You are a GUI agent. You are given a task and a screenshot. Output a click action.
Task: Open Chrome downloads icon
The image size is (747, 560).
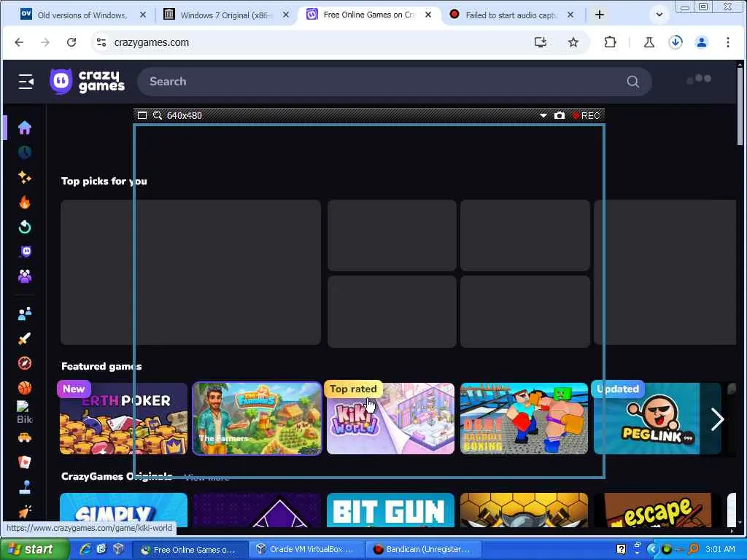click(676, 42)
